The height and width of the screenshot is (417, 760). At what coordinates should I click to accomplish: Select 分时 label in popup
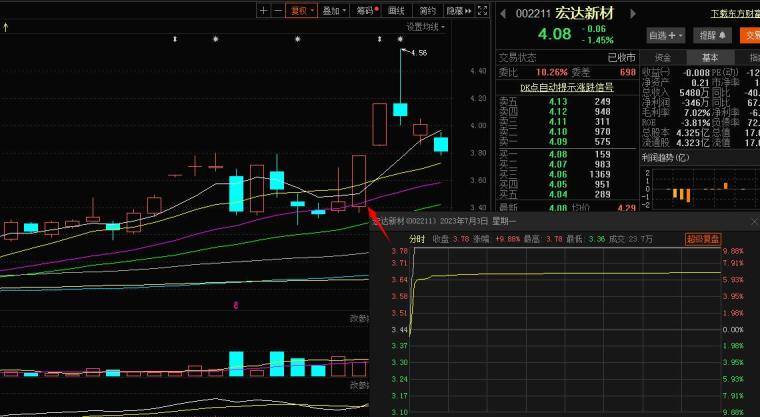417,239
